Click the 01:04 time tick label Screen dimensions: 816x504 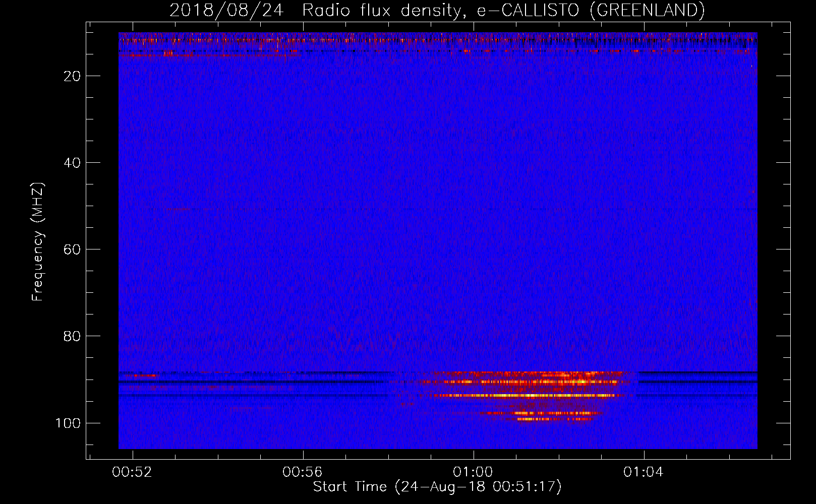(x=644, y=472)
